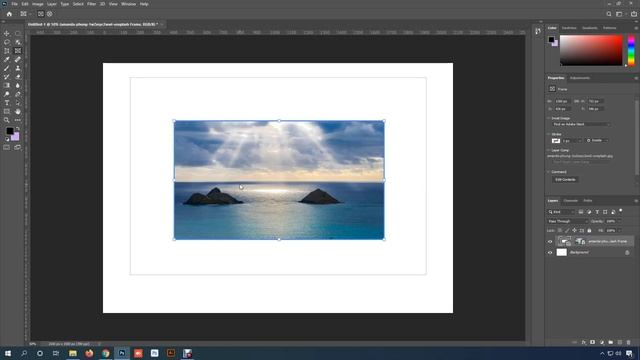Select the Blur tool
The height and width of the screenshot is (360, 640).
coord(18,85)
